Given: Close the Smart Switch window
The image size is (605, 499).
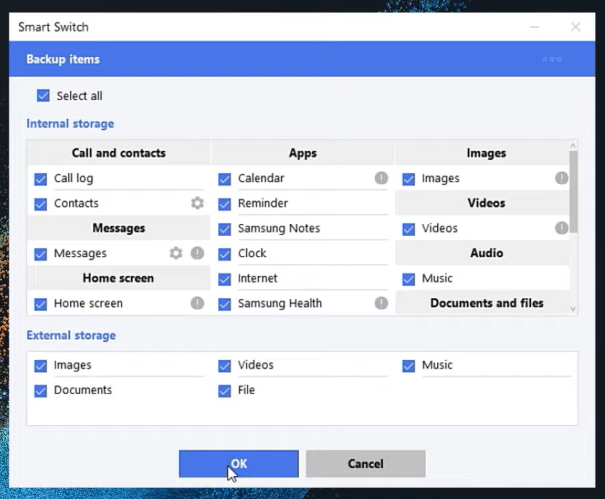Looking at the screenshot, I should [575, 26].
